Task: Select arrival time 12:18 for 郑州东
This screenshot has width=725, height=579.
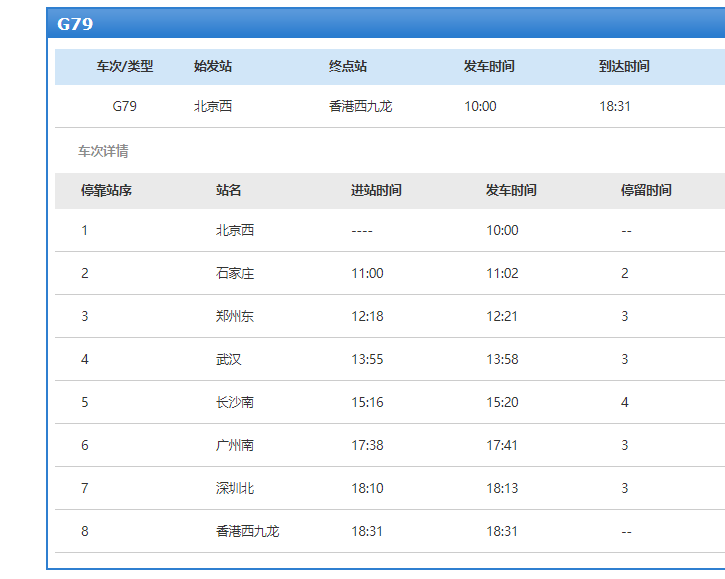Action: coord(367,316)
